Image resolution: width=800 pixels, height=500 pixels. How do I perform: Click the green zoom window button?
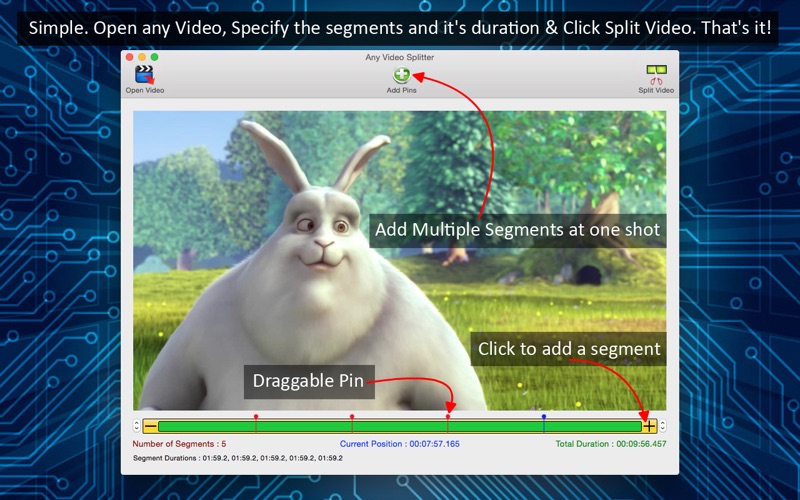pyautogui.click(x=155, y=57)
